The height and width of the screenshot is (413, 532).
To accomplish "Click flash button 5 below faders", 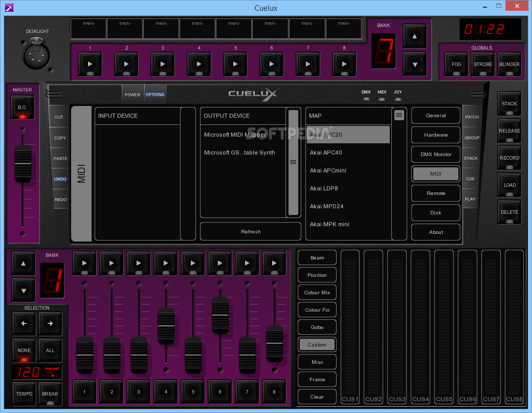I will [193, 392].
